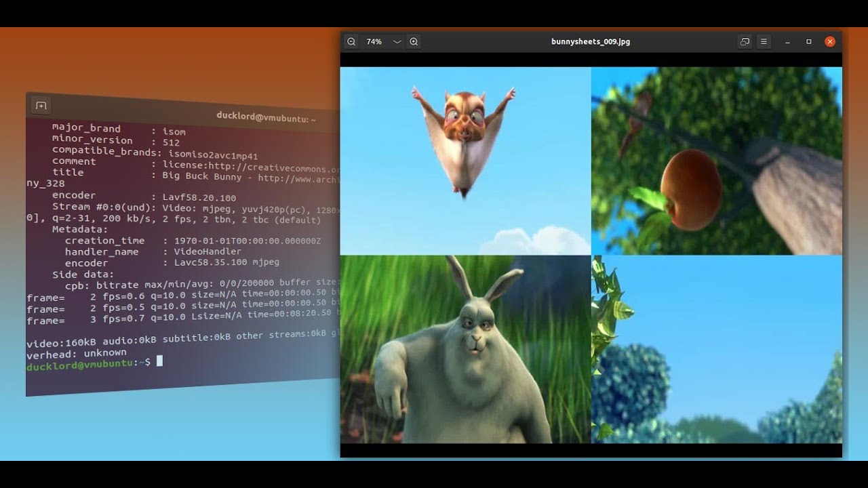Click the flying squirrel frame in image
Viewport: 868px width, 488px height.
pyautogui.click(x=465, y=161)
